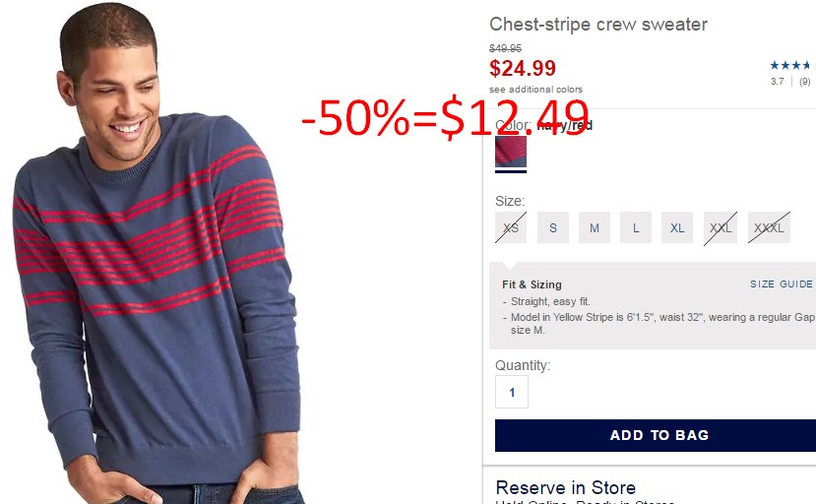
Task: Choose size M option
Action: (x=595, y=227)
